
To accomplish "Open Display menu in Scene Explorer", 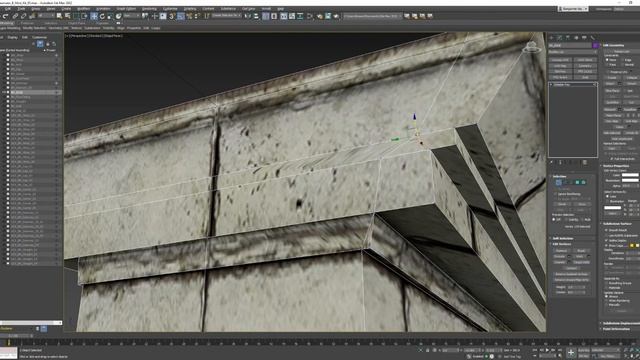I will pyautogui.click(x=13, y=37).
